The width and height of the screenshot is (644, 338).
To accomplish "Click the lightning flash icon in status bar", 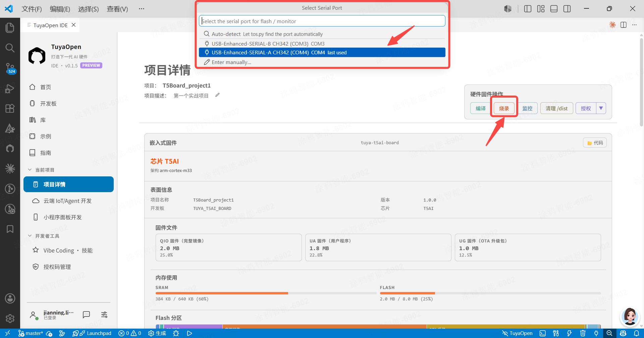I will [x=569, y=333].
